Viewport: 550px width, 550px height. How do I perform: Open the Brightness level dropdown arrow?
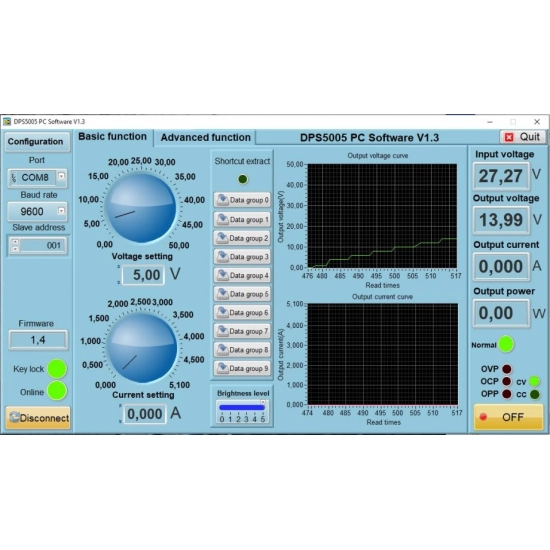coord(262,402)
